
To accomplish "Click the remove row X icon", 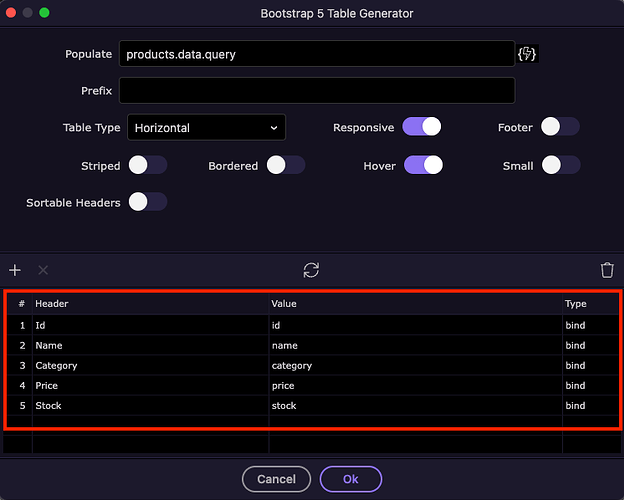I will click(x=43, y=270).
